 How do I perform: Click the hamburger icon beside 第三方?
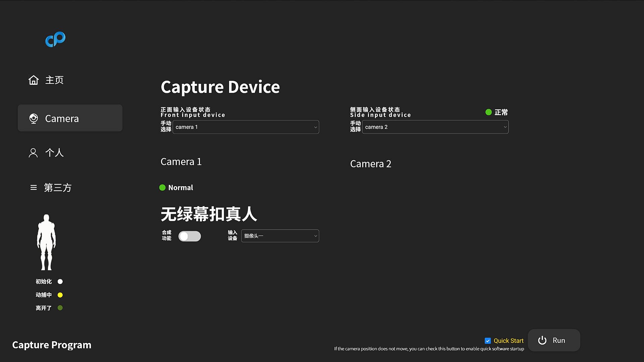(x=34, y=188)
